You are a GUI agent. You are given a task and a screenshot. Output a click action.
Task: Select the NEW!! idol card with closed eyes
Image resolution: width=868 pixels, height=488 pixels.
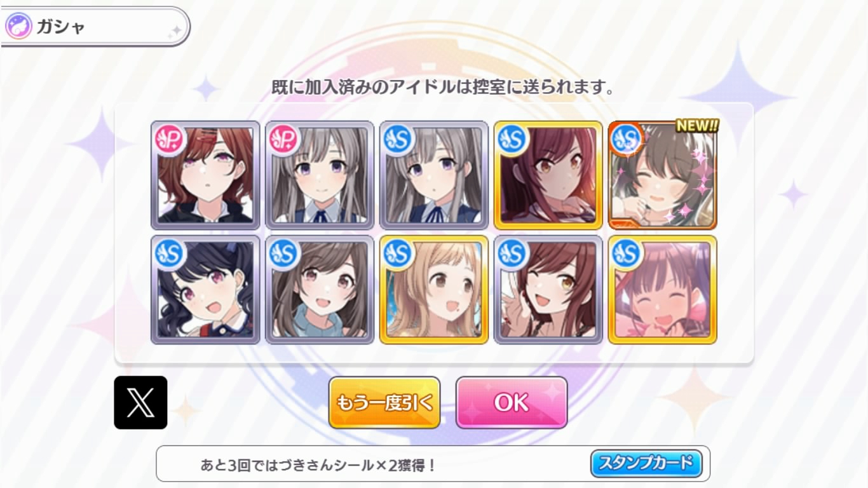point(662,175)
